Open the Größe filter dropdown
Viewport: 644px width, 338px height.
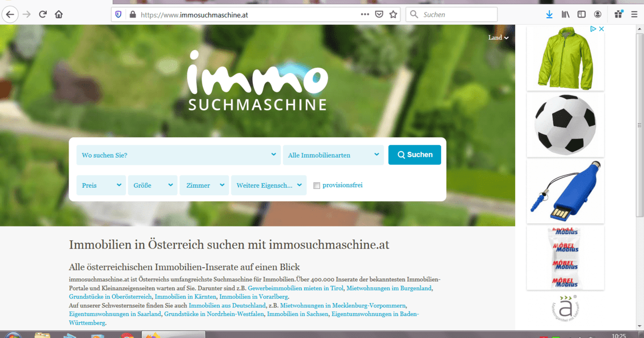(x=153, y=185)
